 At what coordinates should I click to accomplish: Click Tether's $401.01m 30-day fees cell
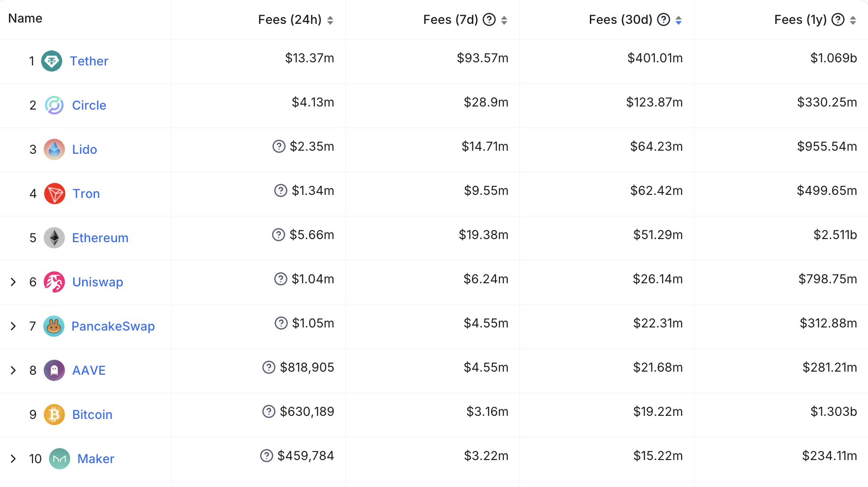655,58
